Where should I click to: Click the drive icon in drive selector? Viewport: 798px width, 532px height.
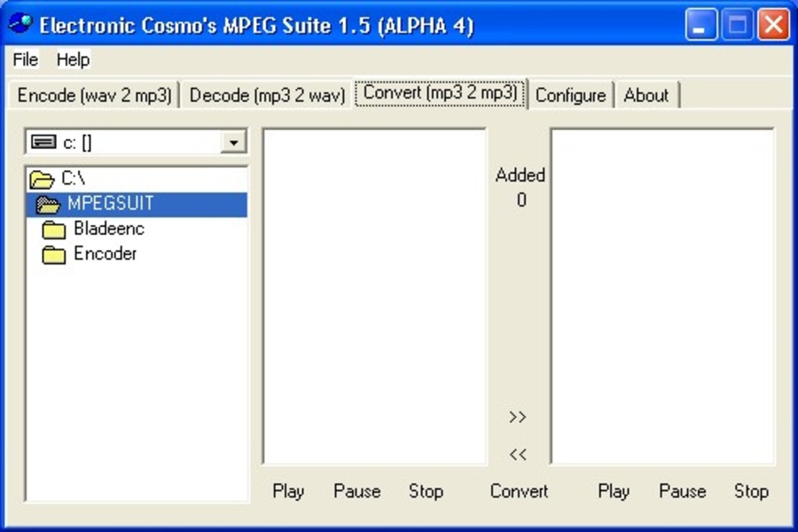(x=43, y=143)
